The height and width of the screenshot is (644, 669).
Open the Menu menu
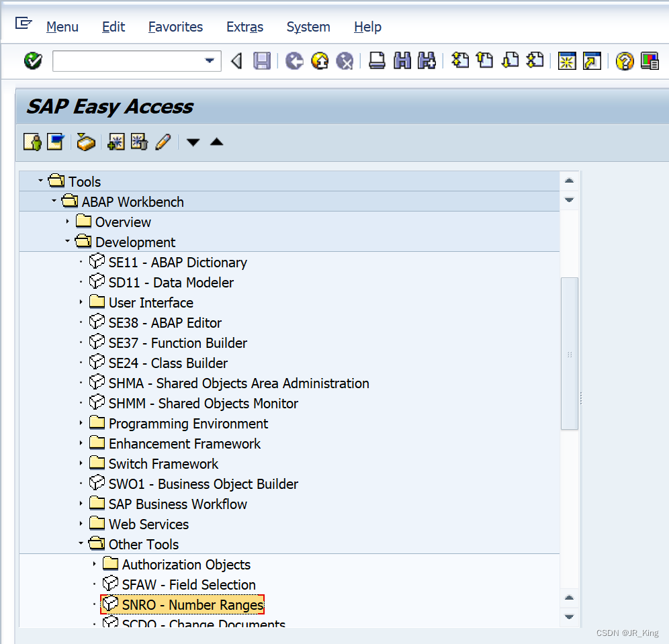pos(62,27)
